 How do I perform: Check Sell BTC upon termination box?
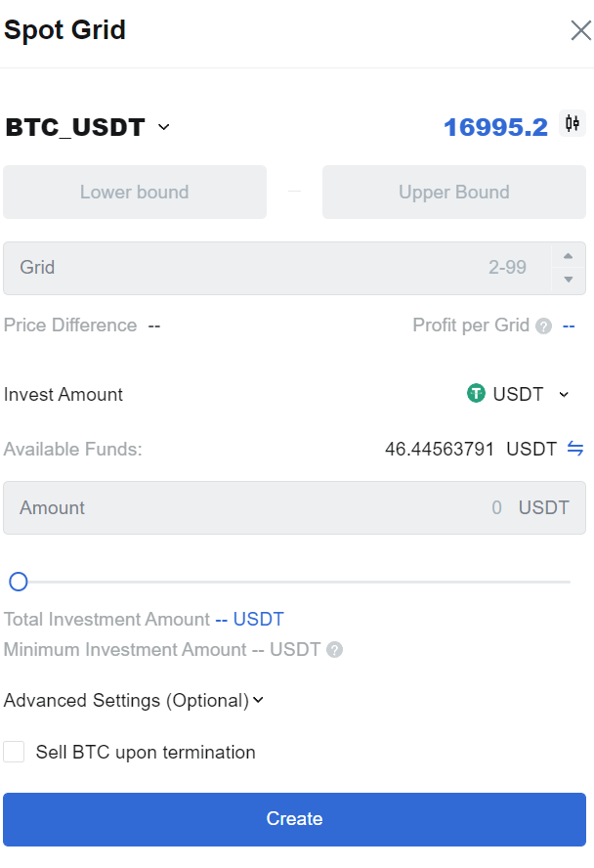pos(14,753)
